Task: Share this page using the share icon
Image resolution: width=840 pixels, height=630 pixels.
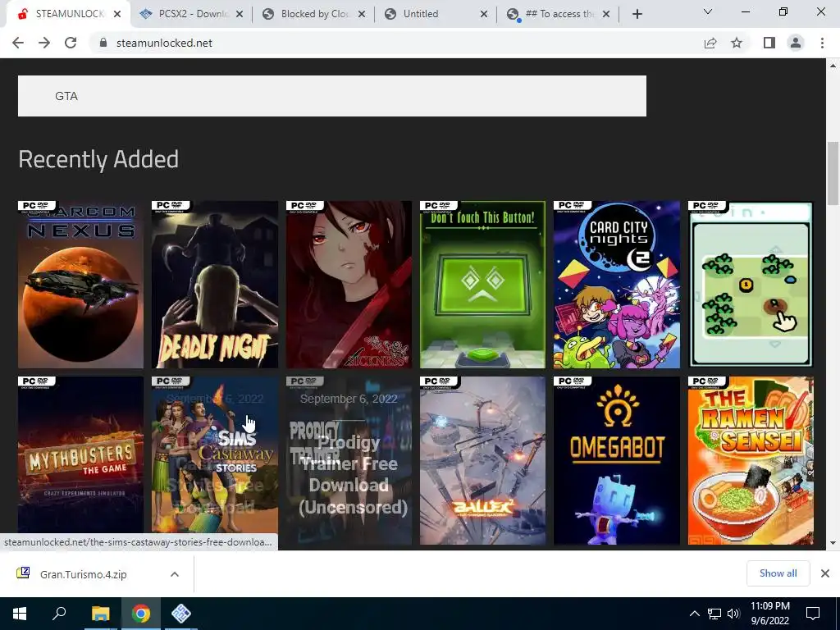Action: [x=710, y=43]
